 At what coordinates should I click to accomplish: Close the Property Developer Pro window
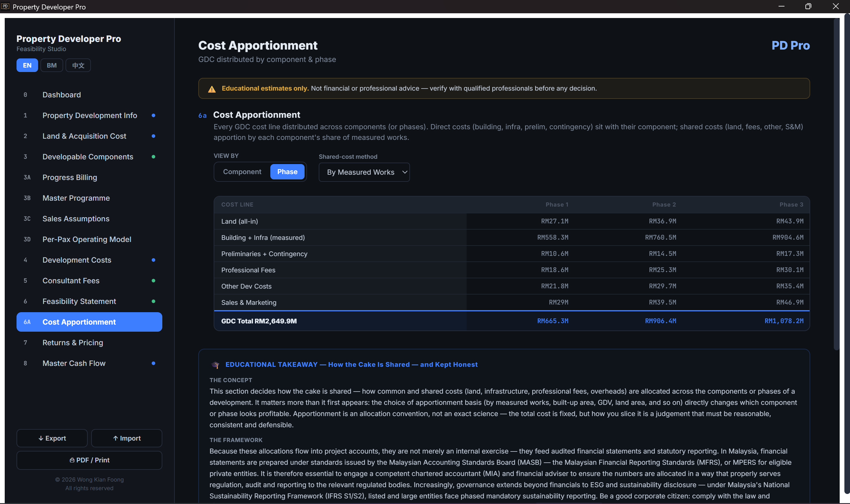[836, 6]
